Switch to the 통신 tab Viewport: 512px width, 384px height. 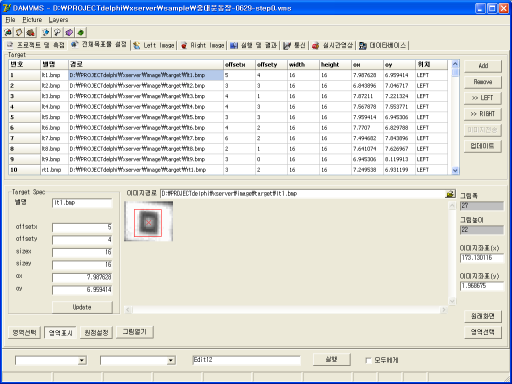point(294,45)
